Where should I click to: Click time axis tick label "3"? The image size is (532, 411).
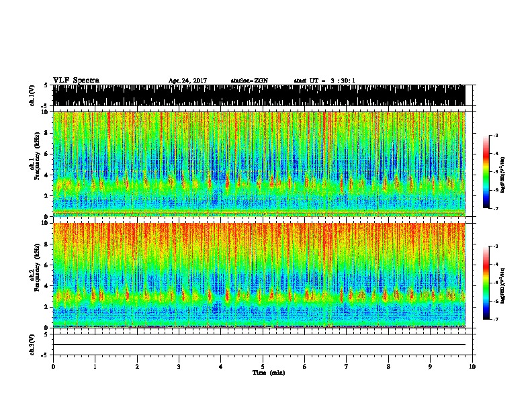coord(179,367)
